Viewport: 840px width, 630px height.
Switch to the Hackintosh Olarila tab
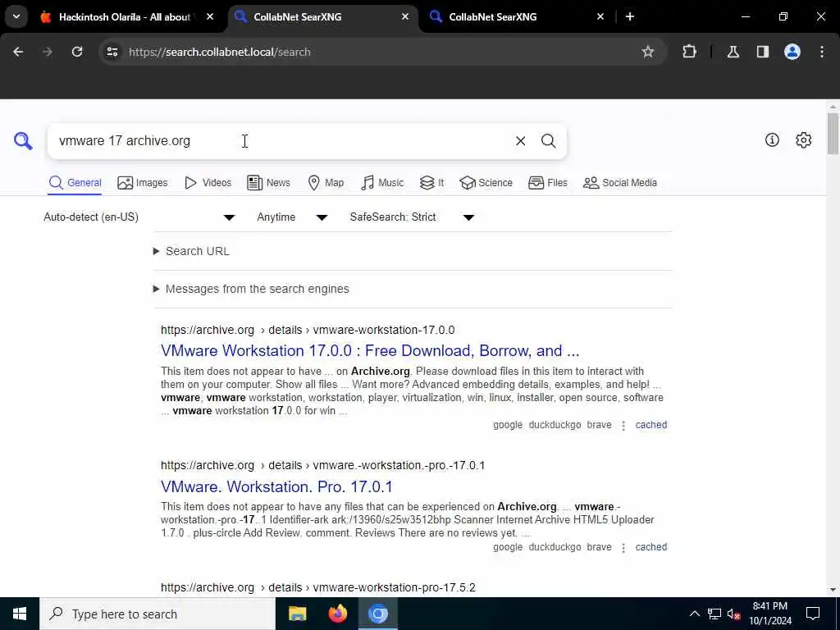pyautogui.click(x=126, y=16)
